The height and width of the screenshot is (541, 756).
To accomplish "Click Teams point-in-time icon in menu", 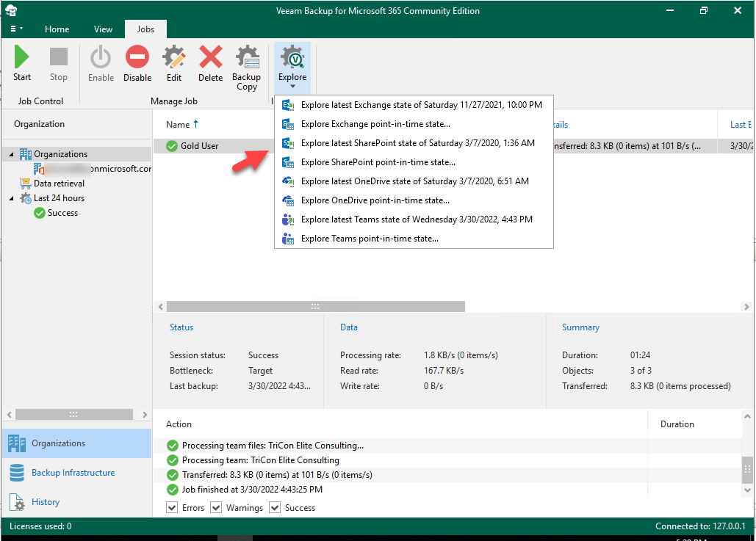I will [288, 239].
